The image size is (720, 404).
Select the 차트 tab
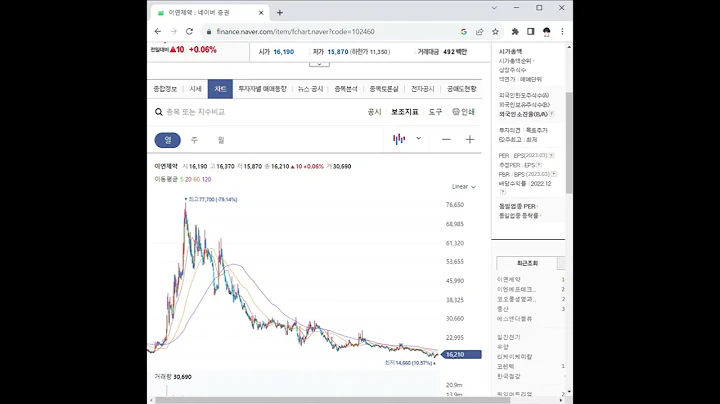(220, 89)
